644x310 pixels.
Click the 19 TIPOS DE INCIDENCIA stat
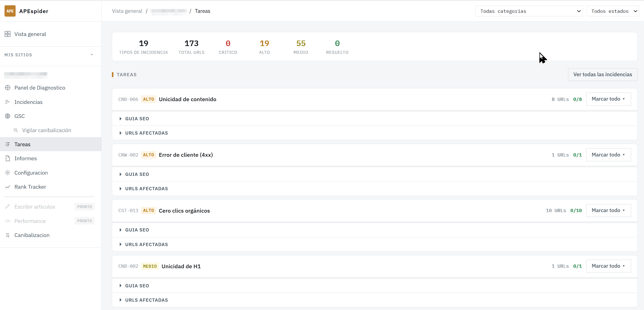(144, 47)
